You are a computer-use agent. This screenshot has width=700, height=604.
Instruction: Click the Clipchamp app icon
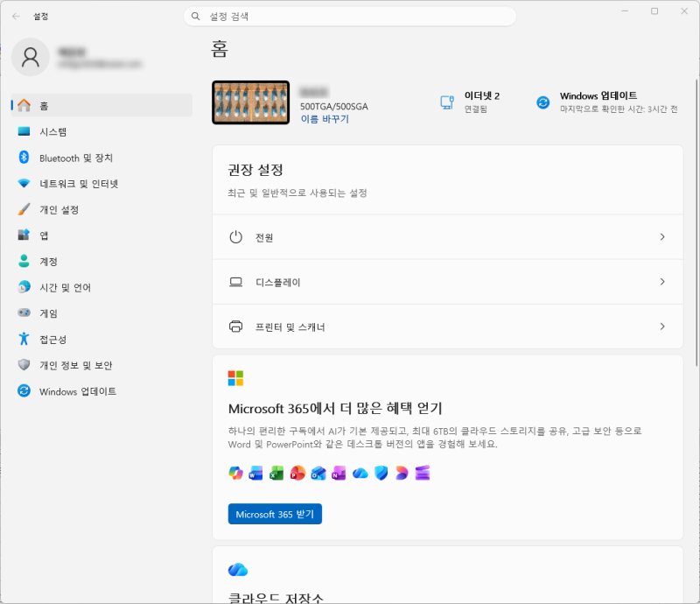tap(423, 473)
